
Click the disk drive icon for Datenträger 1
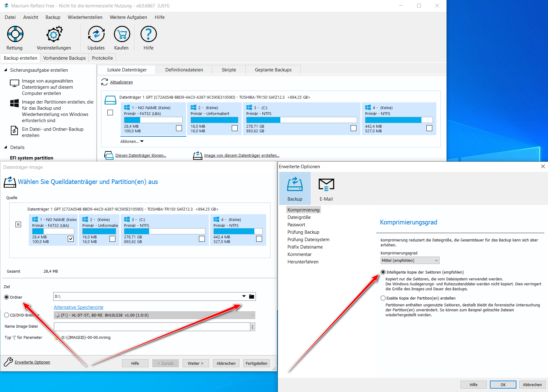(x=110, y=100)
